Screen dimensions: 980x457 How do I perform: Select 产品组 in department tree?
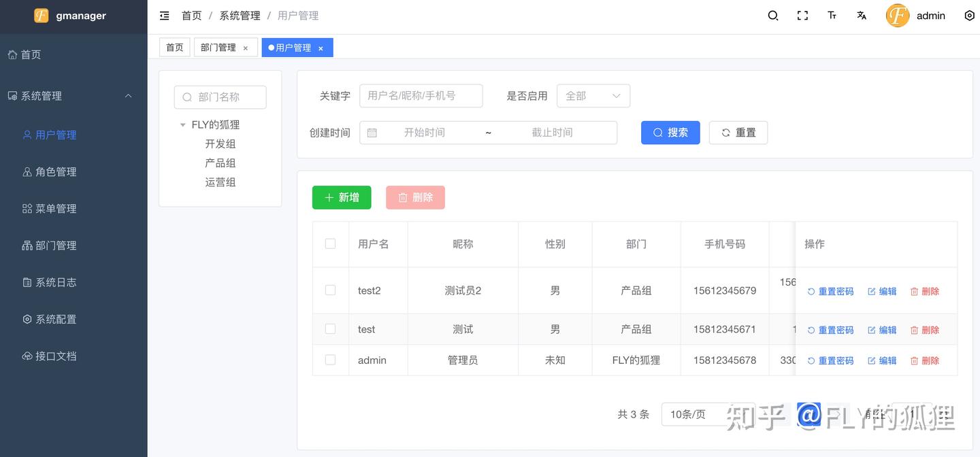pos(220,163)
